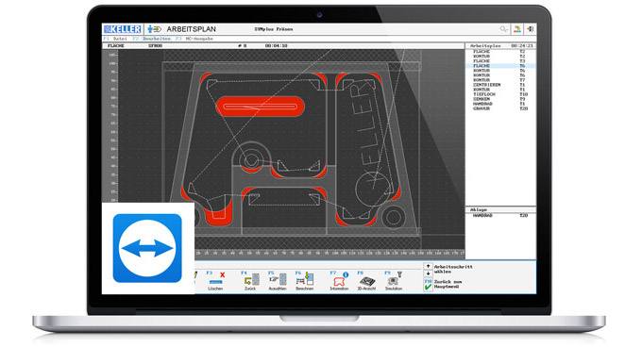Click the operator mode icon beside ARBEITSPLAN

coord(154,29)
